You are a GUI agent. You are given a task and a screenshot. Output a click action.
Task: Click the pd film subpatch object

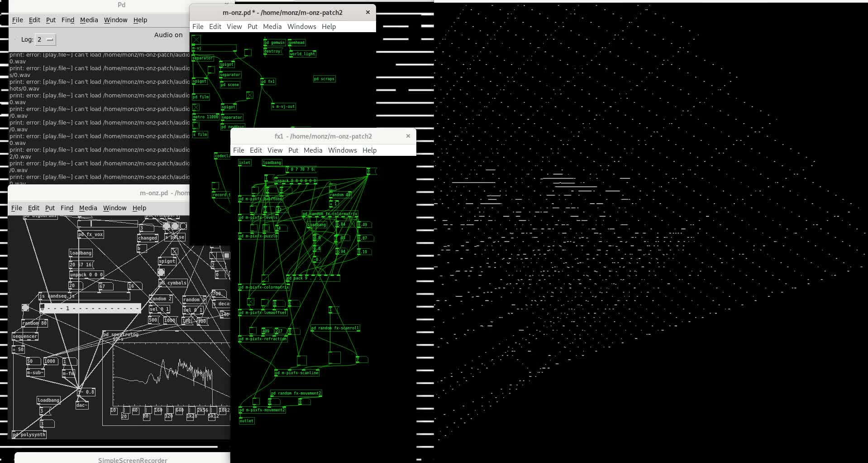tap(201, 97)
